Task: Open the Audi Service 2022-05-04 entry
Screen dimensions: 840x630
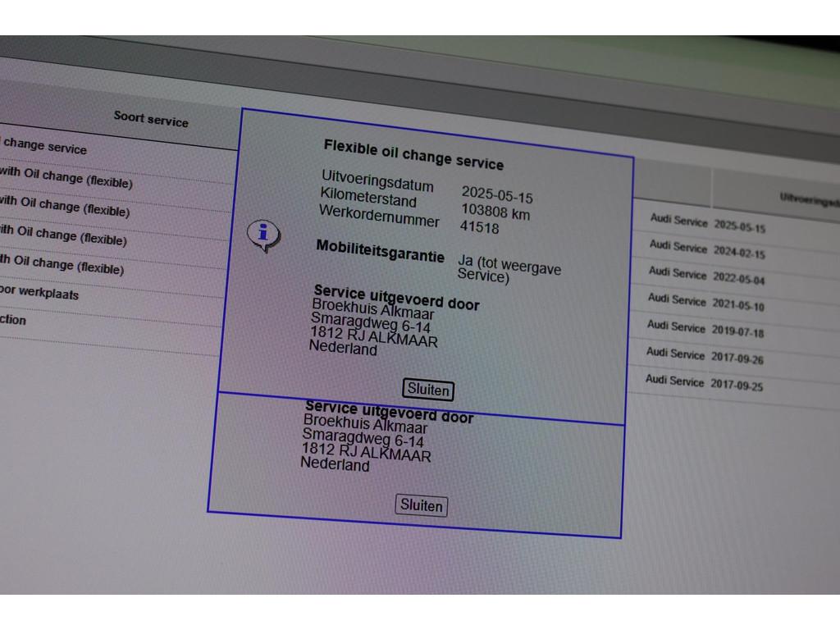Action: coord(705,276)
